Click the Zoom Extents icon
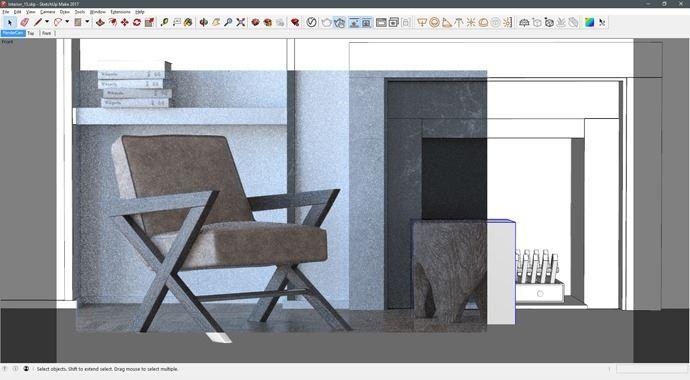Screen dimensions: 690x380 (x=240, y=22)
